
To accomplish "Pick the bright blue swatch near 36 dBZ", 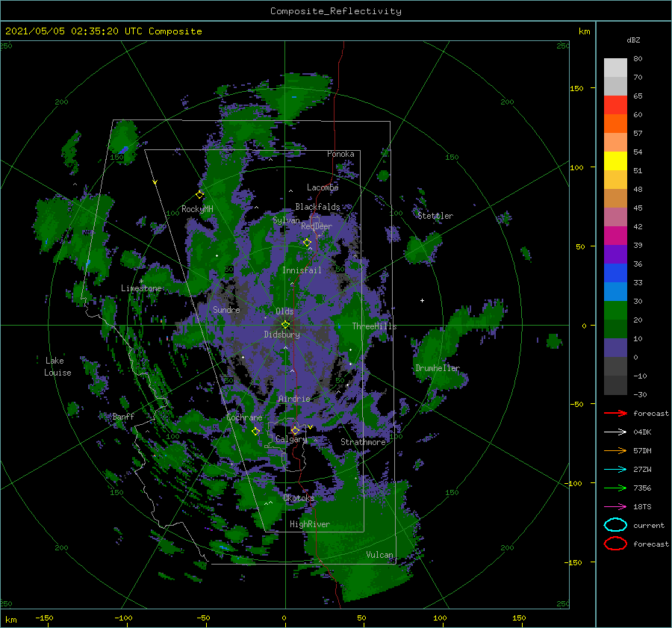I will [615, 273].
